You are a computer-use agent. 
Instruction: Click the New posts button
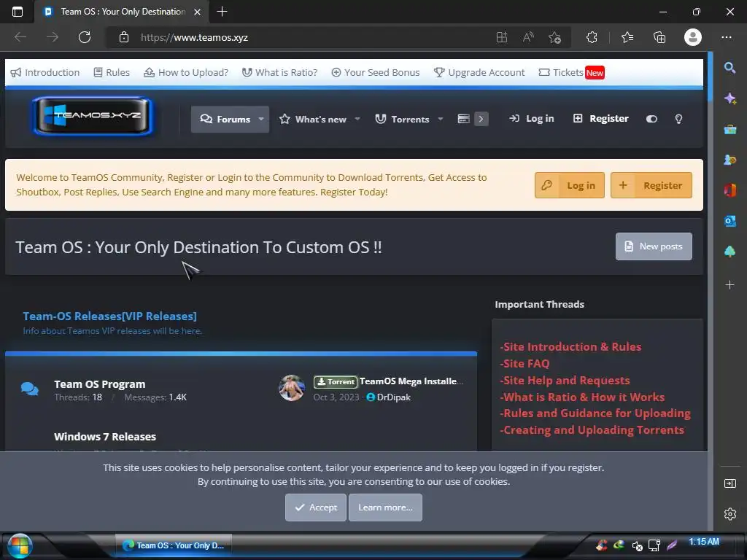(x=654, y=246)
